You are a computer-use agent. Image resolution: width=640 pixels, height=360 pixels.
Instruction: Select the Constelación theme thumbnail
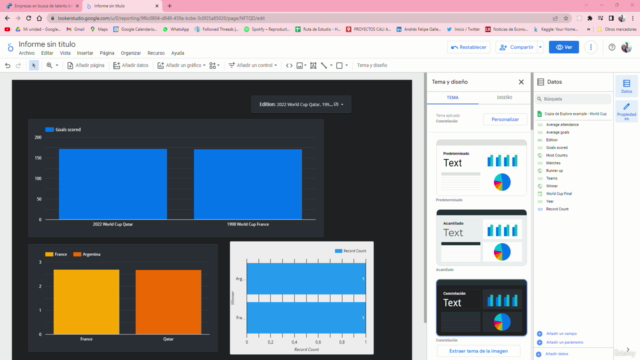pyautogui.click(x=481, y=308)
